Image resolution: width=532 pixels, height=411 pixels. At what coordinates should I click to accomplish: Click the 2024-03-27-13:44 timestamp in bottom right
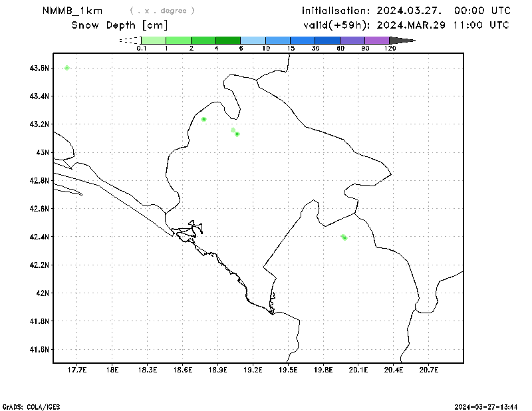tap(491, 406)
